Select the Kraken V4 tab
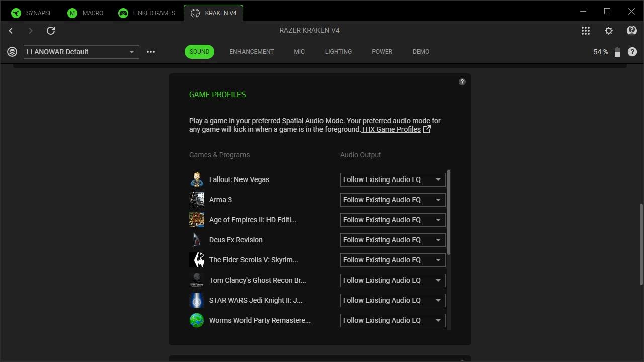Image resolution: width=644 pixels, height=362 pixels. coord(213,13)
